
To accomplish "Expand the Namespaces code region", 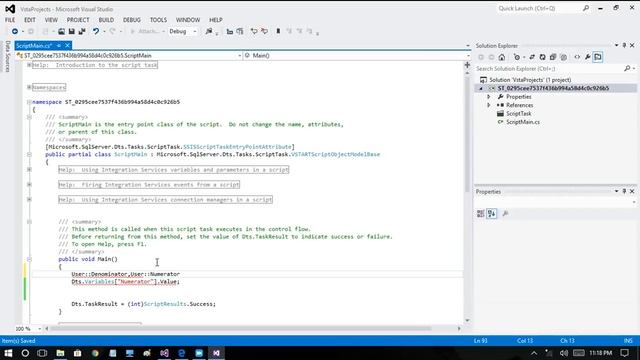I will [x=29, y=87].
